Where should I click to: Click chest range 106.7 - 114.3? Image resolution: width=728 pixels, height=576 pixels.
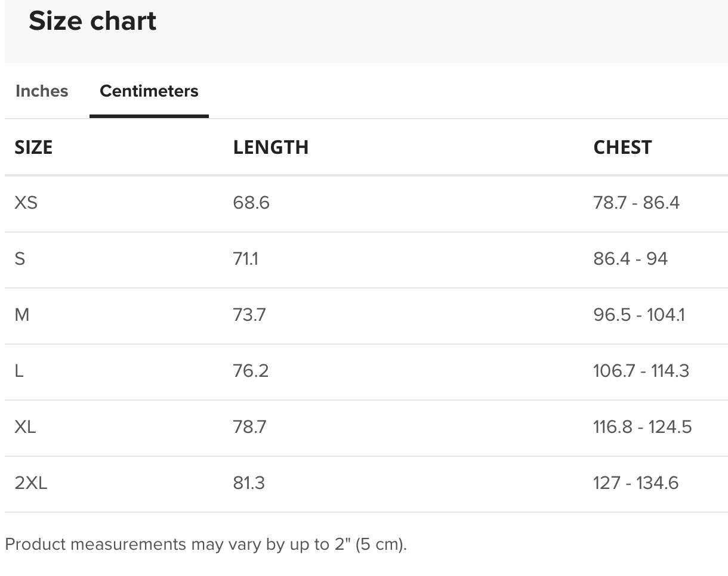pos(641,371)
